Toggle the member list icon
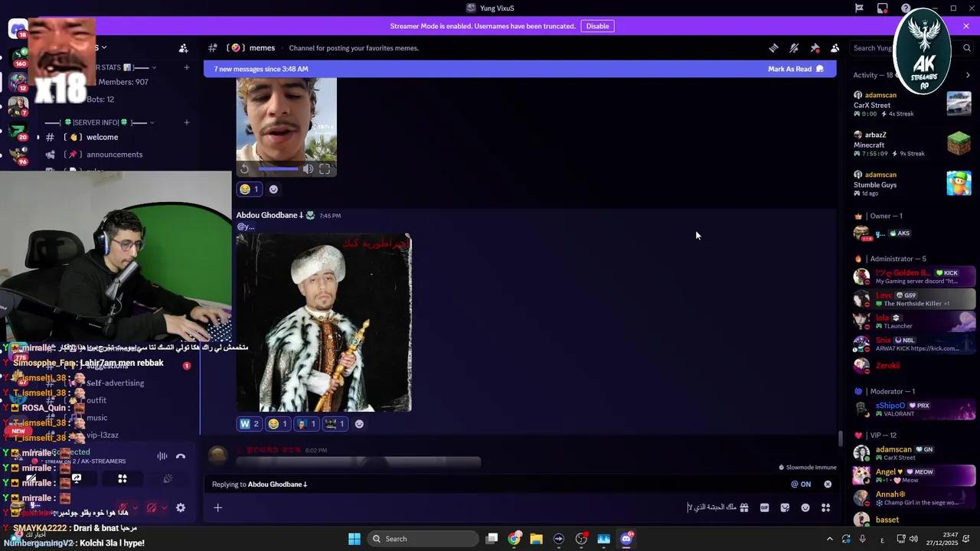 pos(835,47)
